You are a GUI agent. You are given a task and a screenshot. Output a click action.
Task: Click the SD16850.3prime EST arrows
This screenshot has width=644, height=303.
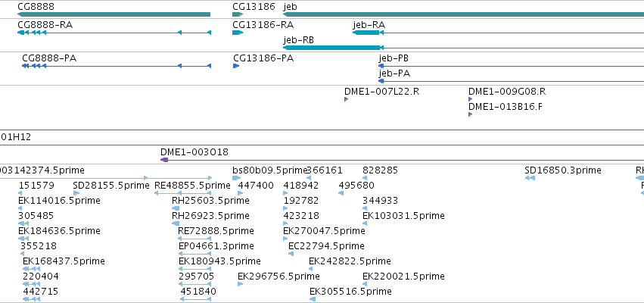(x=530, y=178)
